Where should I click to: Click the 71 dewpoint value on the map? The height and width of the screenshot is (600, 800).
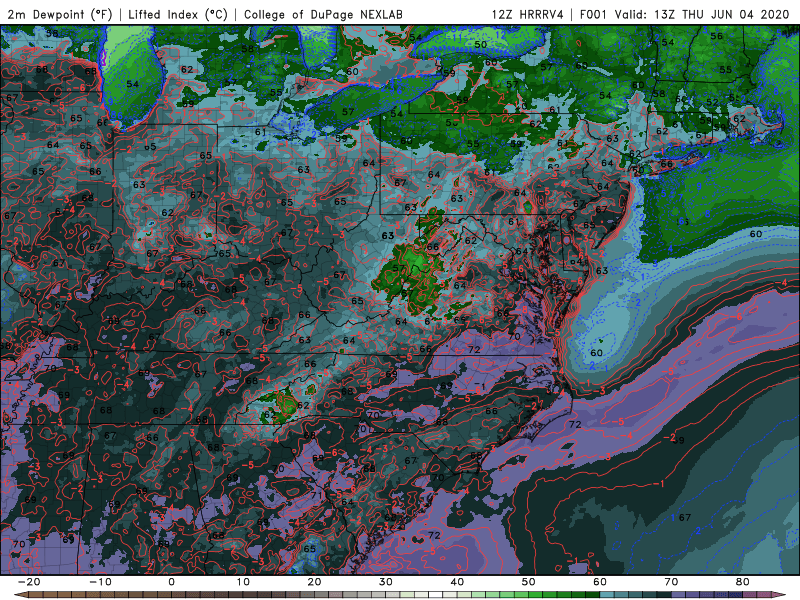point(316,495)
